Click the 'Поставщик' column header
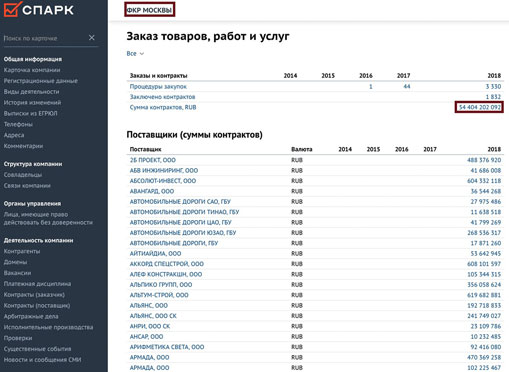 point(145,149)
